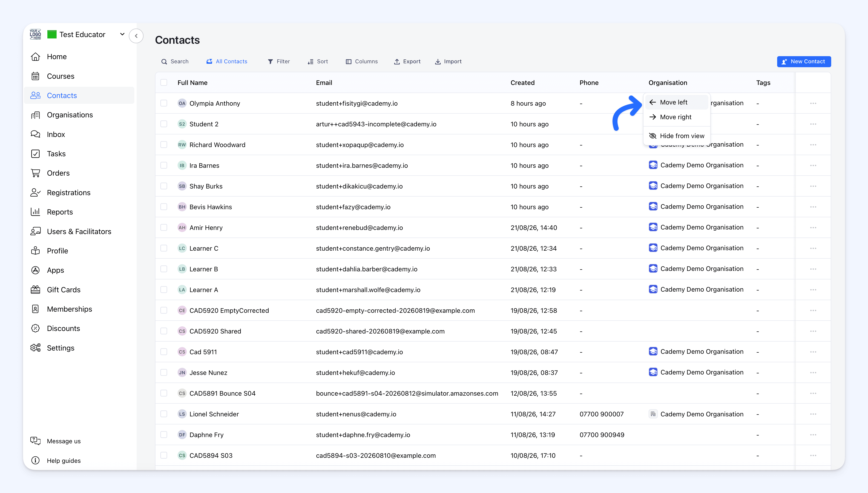868x493 pixels.
Task: Click phone number 07700 900949
Action: (602, 435)
